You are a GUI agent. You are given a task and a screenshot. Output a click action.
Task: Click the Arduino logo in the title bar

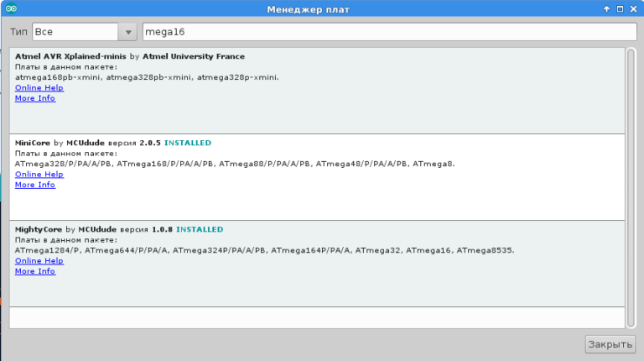(12, 8)
